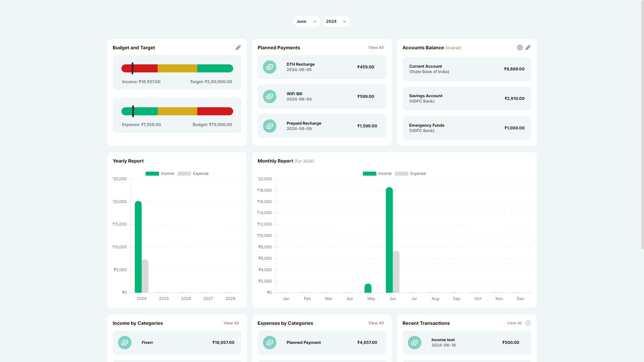Select Emergency Funds account text
This screenshot has width=644, height=362.
click(427, 128)
